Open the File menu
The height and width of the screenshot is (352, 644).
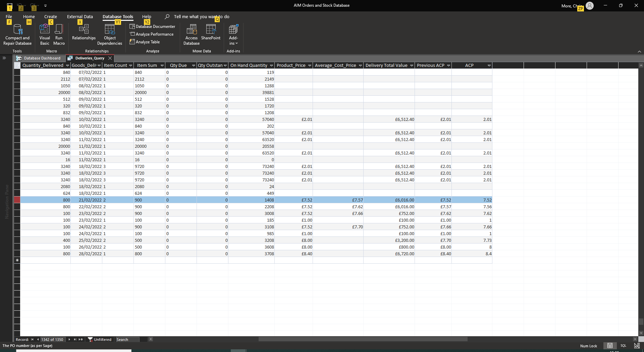pyautogui.click(x=9, y=16)
